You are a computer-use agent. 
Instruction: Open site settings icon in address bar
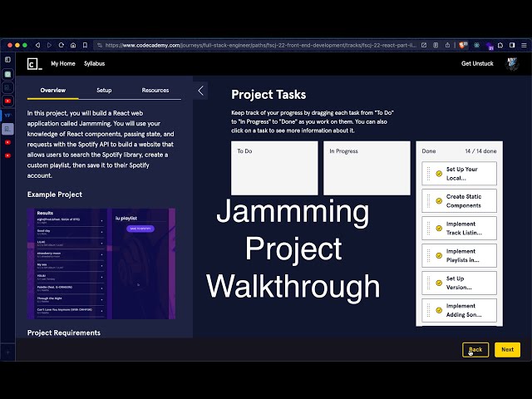[x=100, y=45]
